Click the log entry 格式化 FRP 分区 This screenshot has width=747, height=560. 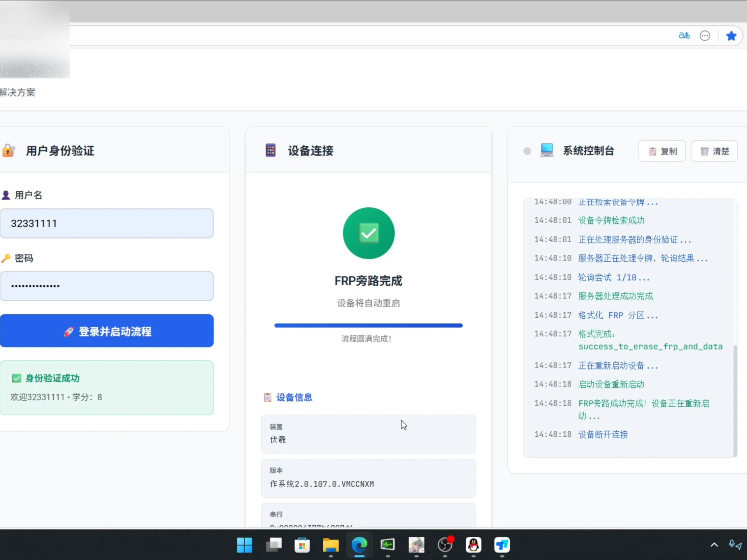point(618,315)
